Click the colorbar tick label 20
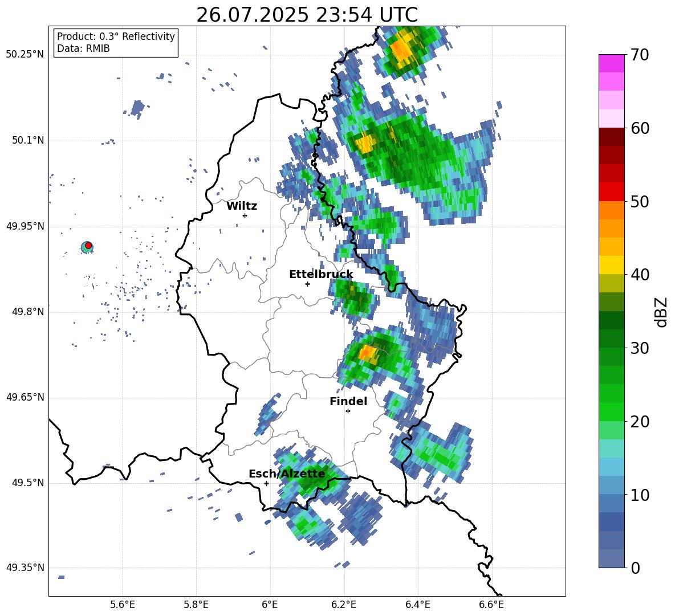Image resolution: width=675 pixels, height=616 pixels. point(640,421)
